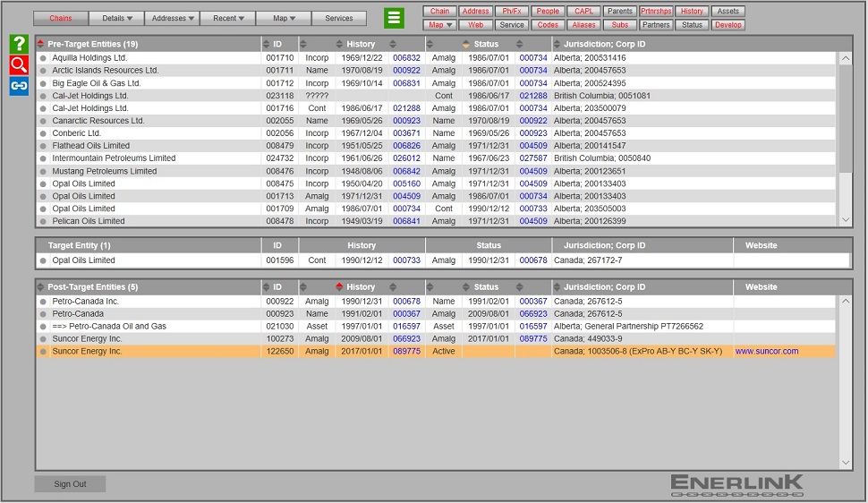This screenshot has width=868, height=503.
Task: Click the Subs button
Action: tap(619, 25)
